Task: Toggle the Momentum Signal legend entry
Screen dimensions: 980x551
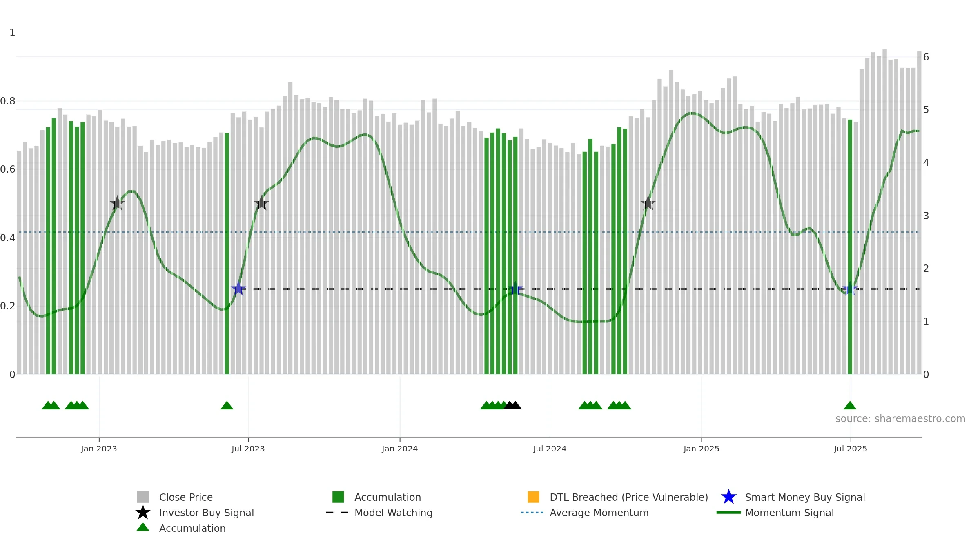Action: click(775, 513)
